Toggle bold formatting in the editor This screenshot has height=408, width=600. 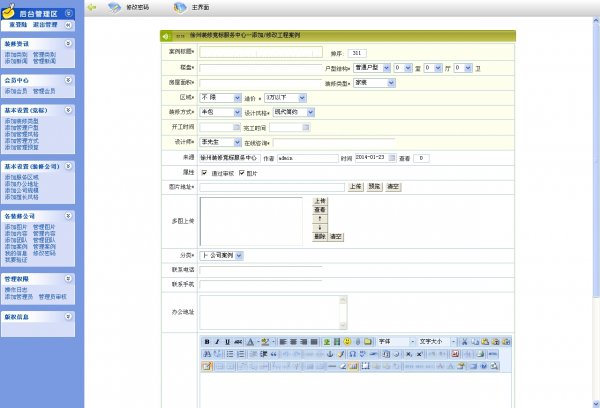pos(207,342)
